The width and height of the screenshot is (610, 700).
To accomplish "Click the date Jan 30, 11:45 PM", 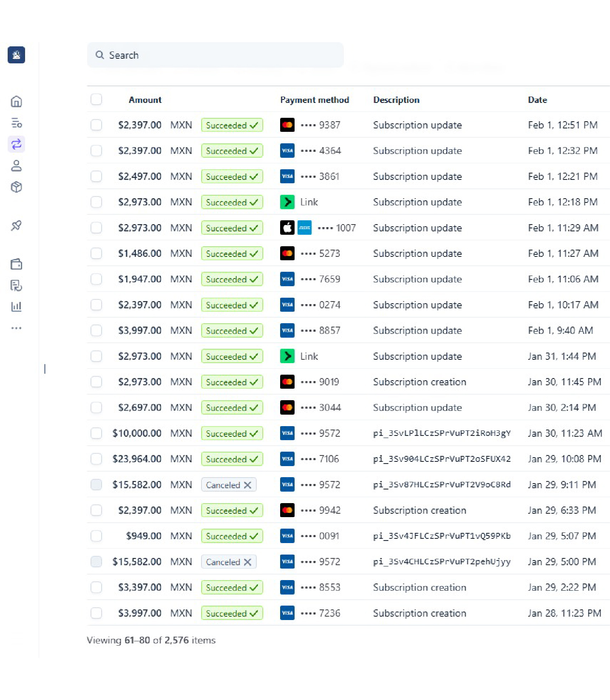I will (565, 382).
